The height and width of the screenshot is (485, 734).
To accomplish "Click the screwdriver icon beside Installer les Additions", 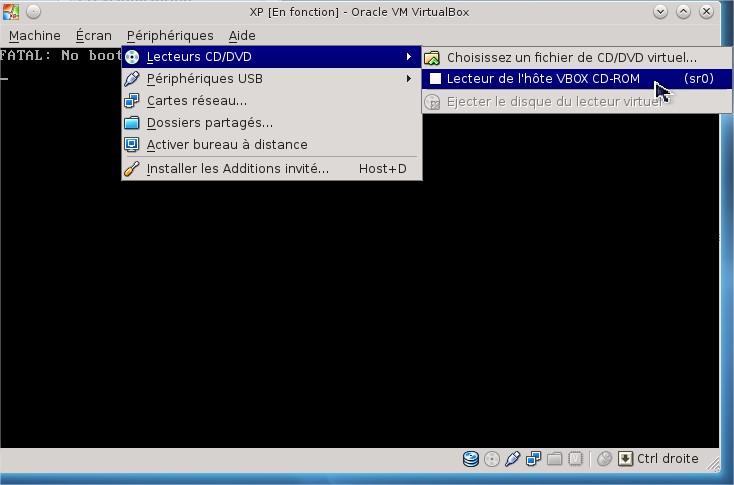I will (x=132, y=169).
